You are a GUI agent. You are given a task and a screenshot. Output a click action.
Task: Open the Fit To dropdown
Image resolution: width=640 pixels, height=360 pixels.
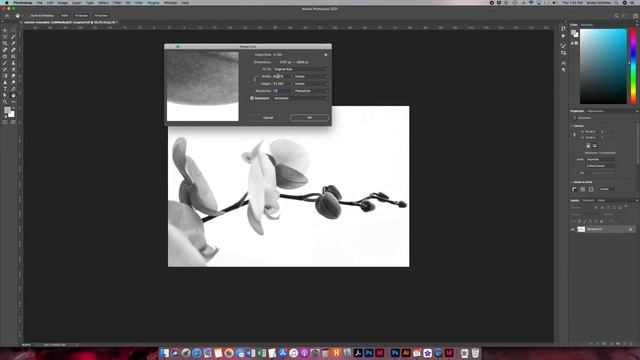pyautogui.click(x=300, y=69)
